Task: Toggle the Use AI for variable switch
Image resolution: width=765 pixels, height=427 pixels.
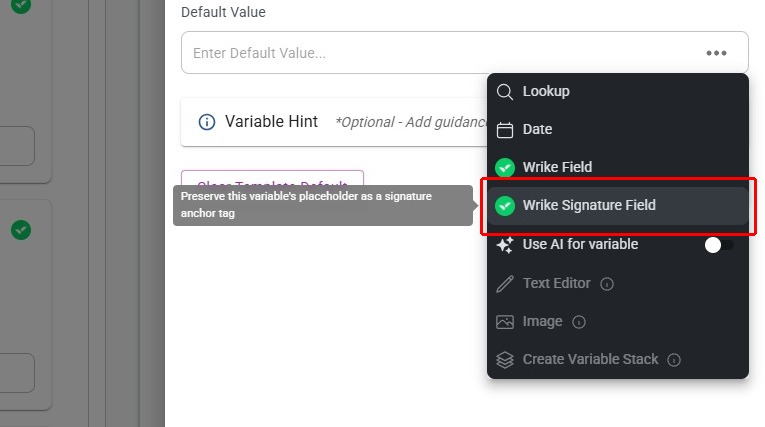Action: tap(718, 245)
